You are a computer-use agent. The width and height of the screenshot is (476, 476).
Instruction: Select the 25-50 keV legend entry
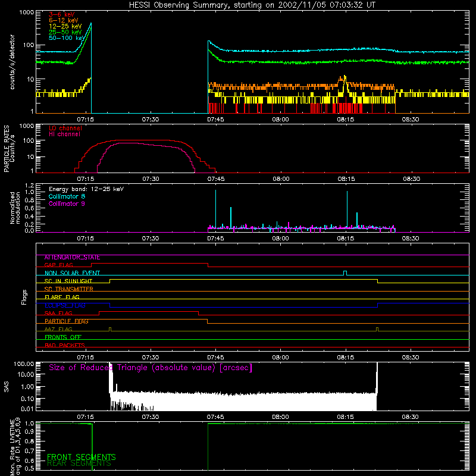tap(65, 32)
